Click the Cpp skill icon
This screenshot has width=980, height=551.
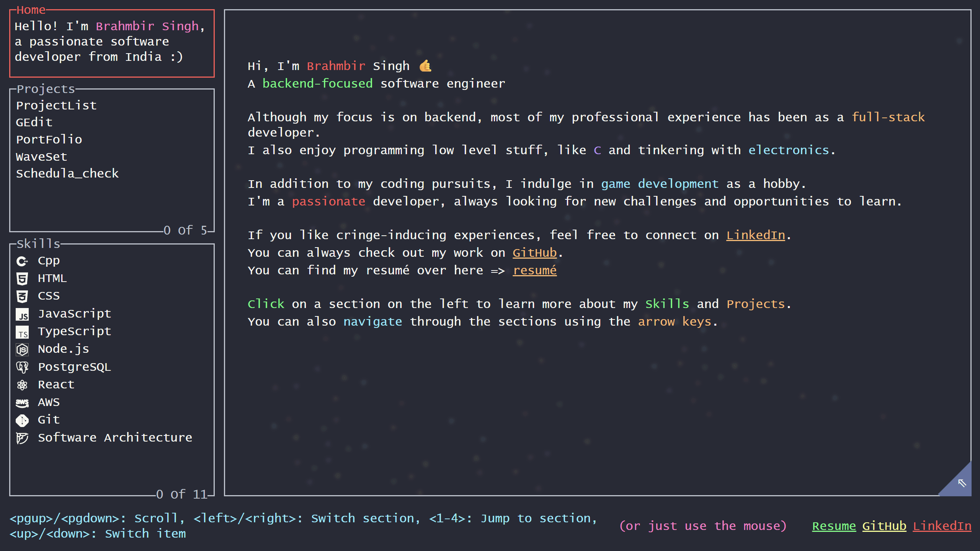22,261
